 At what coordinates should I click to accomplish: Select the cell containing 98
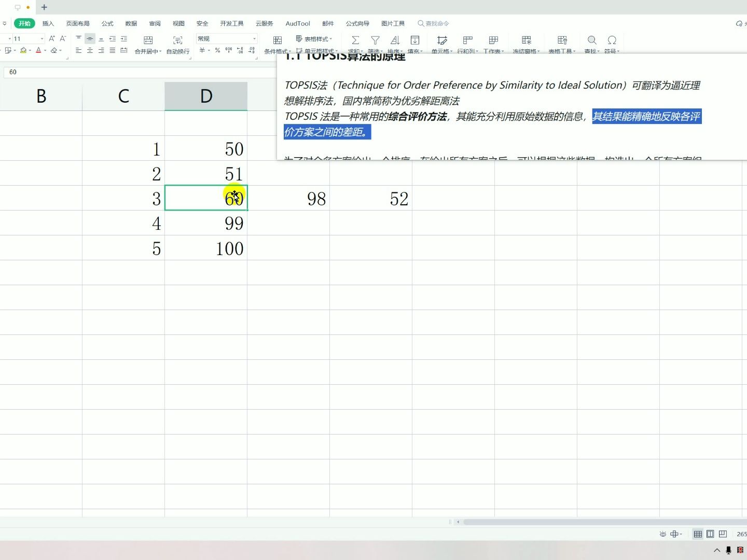coord(288,198)
